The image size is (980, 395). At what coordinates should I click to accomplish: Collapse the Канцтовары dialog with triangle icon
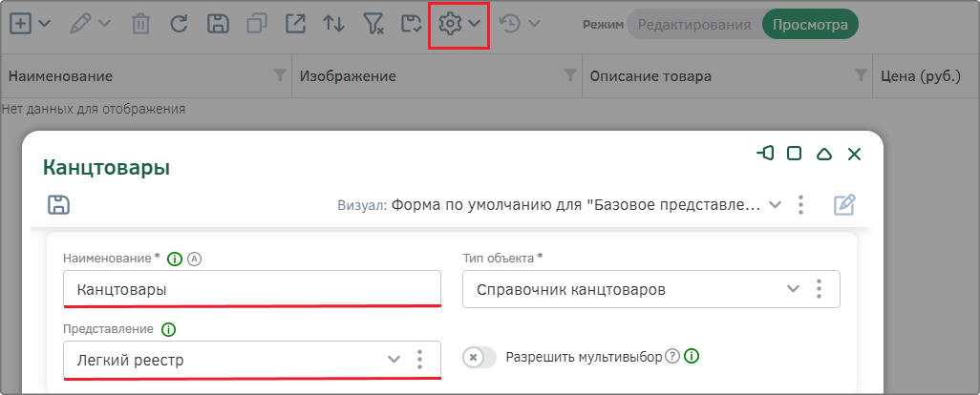coord(824,154)
